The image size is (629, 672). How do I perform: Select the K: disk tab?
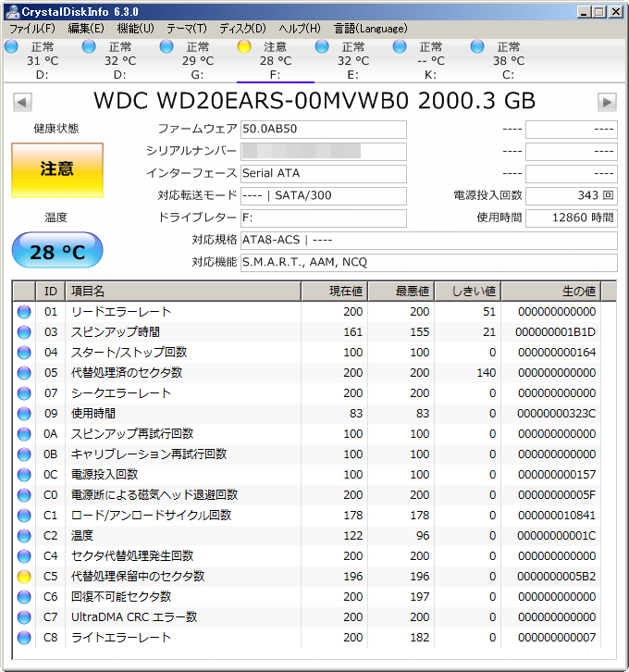coord(431,60)
